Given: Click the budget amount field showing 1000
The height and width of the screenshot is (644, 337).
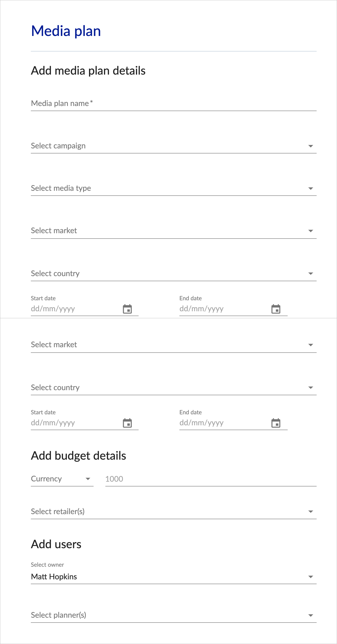Looking at the screenshot, I should [211, 479].
